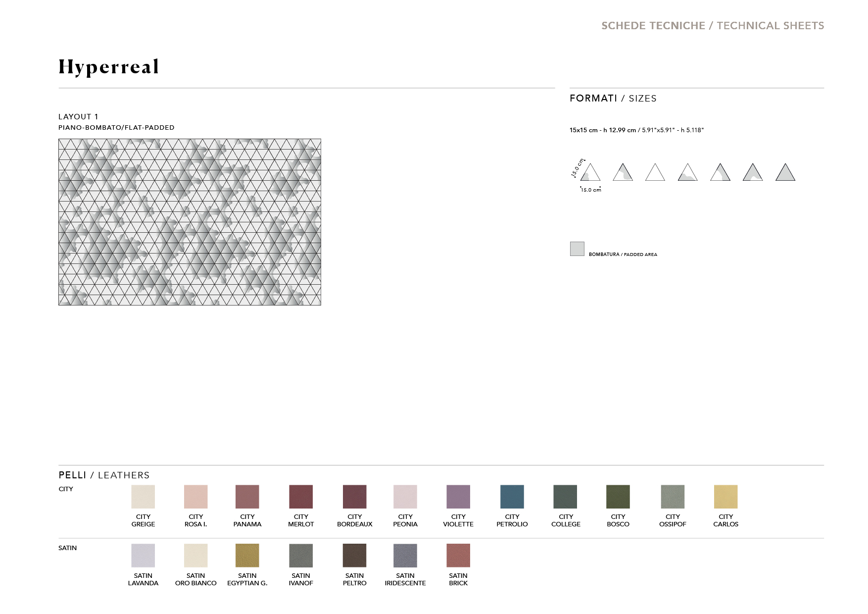Screen dimensions: 868x614
Task: Select the Satin Peltro brown swatch
Action: click(x=355, y=556)
